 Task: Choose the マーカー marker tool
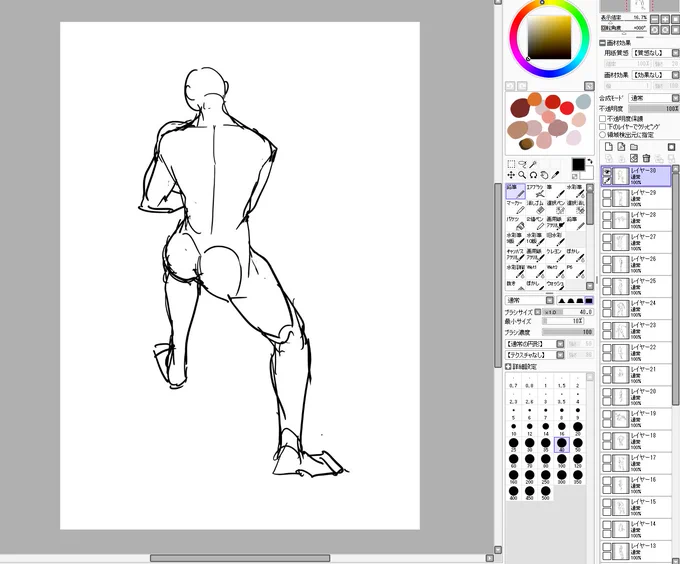(x=516, y=207)
